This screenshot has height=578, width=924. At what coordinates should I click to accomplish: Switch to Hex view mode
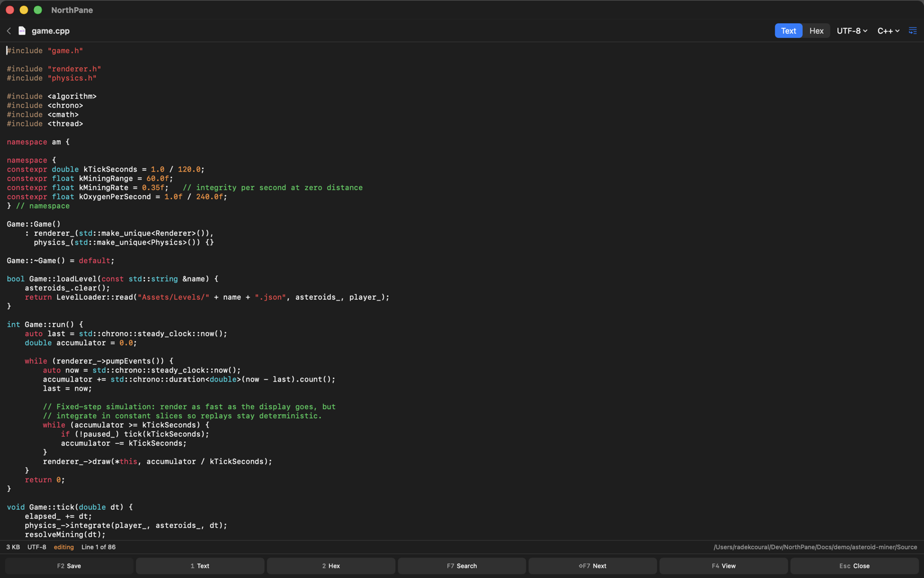(816, 31)
